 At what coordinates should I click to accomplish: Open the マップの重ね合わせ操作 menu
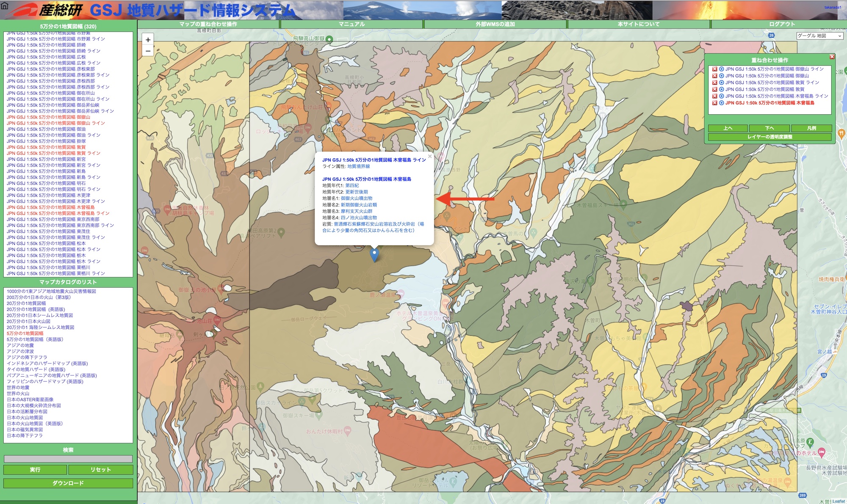tap(208, 24)
